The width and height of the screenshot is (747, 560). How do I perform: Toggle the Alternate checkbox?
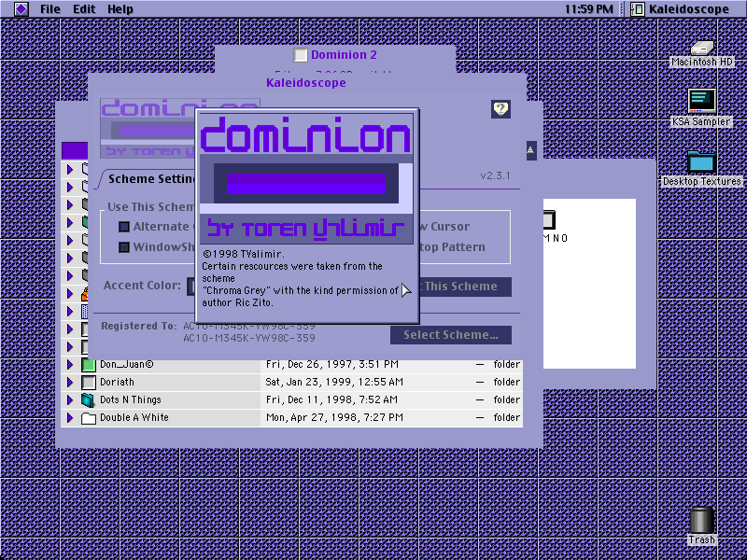tap(124, 227)
